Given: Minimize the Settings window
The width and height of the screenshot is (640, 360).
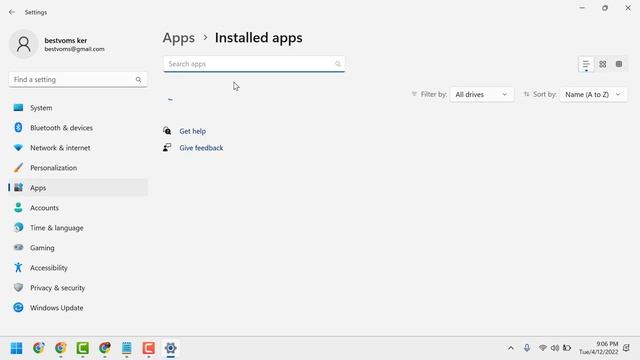Looking at the screenshot, I should coord(582,8).
